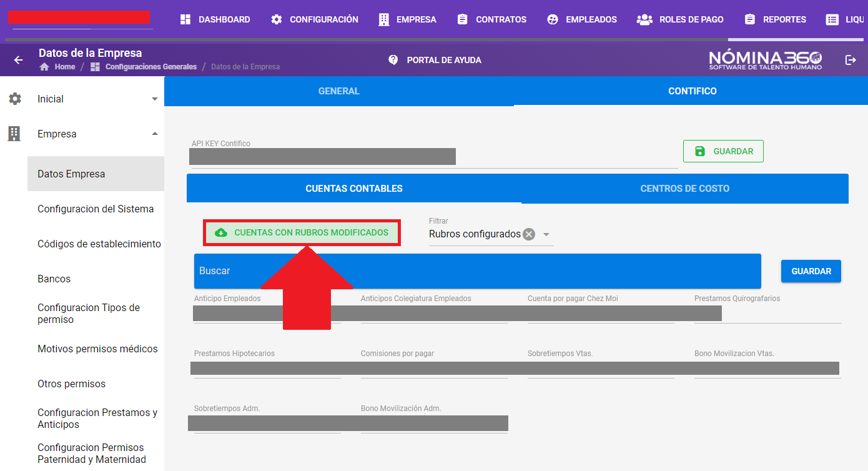Viewport: 868px width, 471px height.
Task: Switch to Centros de Costo tab
Action: click(685, 189)
